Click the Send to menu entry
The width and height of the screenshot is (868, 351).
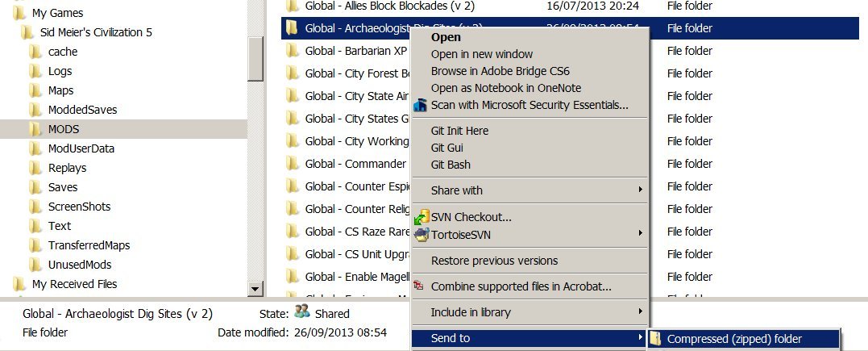530,338
